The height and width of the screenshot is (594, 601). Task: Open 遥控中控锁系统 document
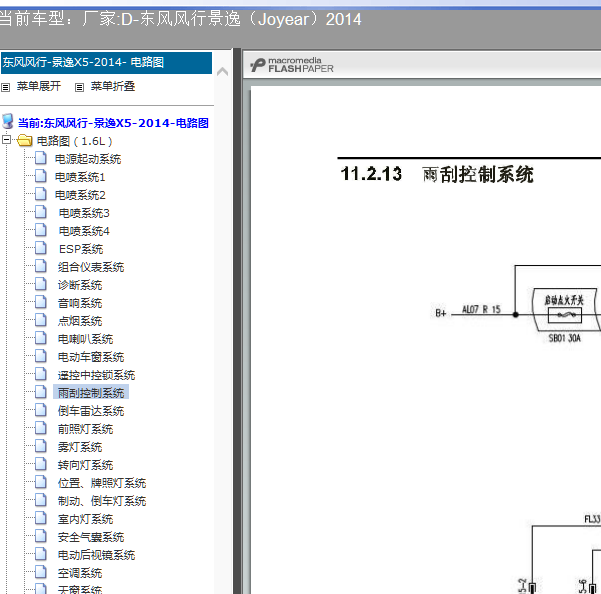[x=96, y=375]
